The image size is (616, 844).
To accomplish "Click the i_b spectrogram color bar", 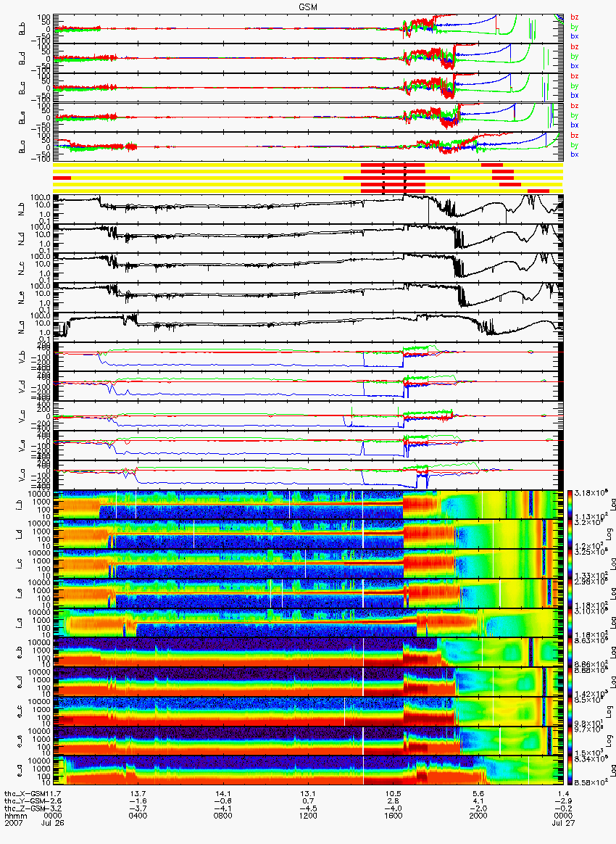I will [570, 505].
